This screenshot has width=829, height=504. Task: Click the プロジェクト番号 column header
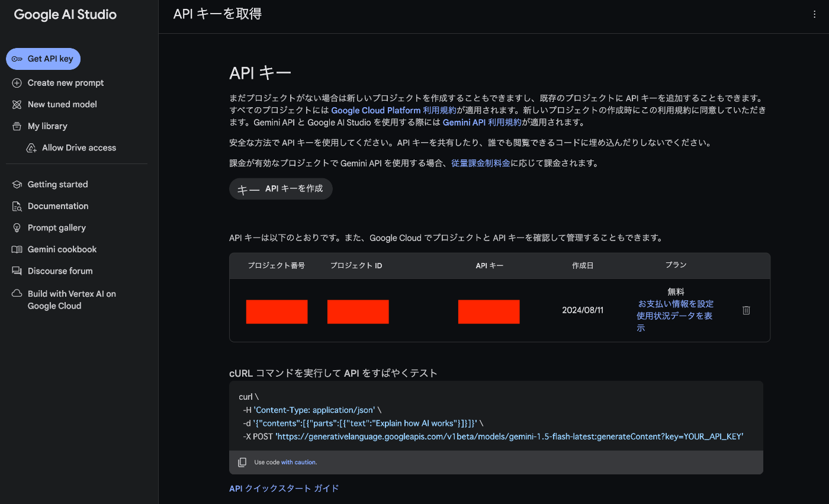[x=277, y=266]
